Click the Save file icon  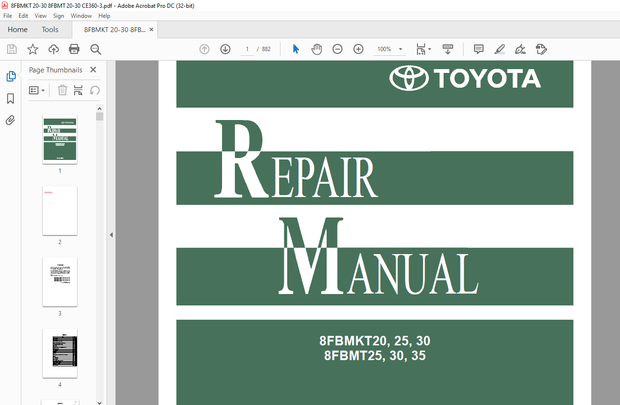click(x=12, y=49)
